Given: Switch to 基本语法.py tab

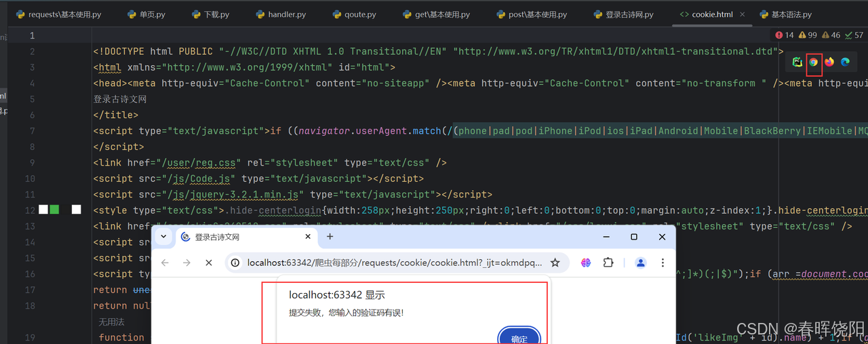Looking at the screenshot, I should (785, 14).
